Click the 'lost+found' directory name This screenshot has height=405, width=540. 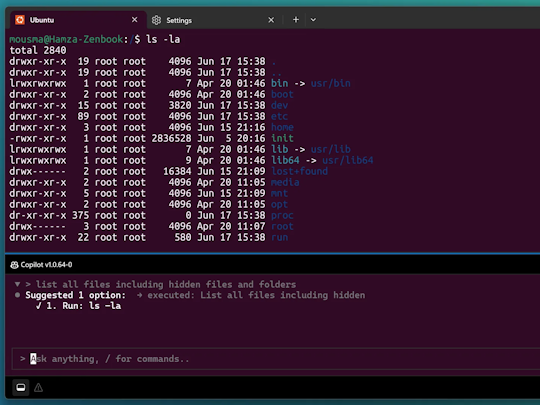click(x=299, y=172)
